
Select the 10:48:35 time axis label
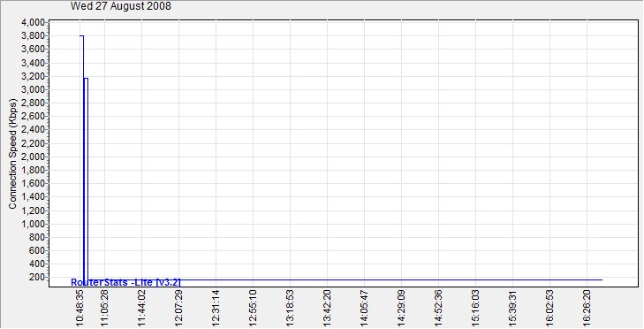pyautogui.click(x=80, y=308)
